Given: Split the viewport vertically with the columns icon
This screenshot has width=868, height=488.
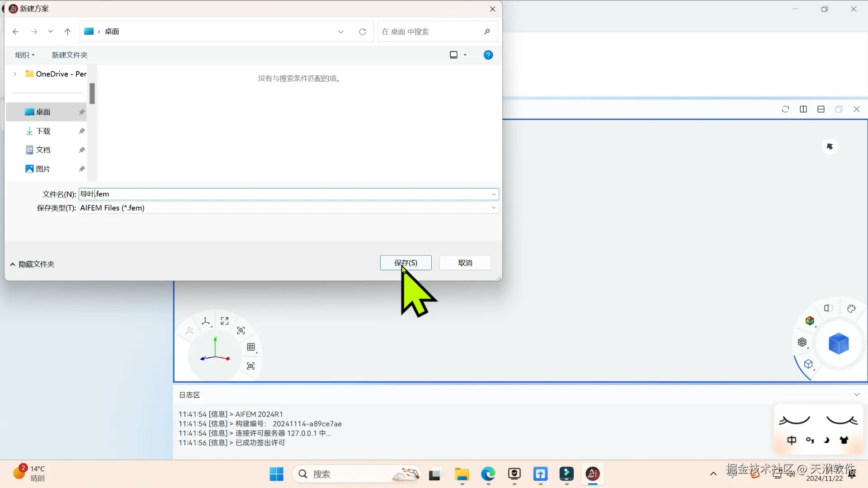Looking at the screenshot, I should (x=803, y=109).
